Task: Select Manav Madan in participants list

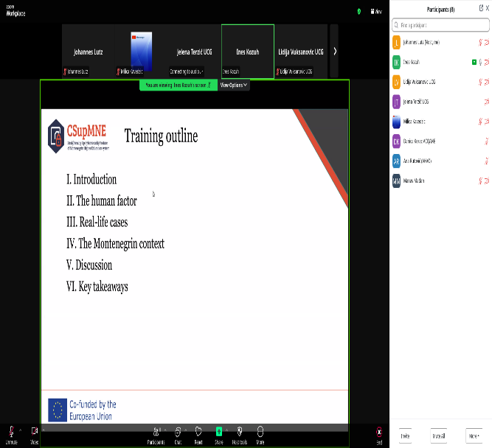Action: tap(440, 181)
